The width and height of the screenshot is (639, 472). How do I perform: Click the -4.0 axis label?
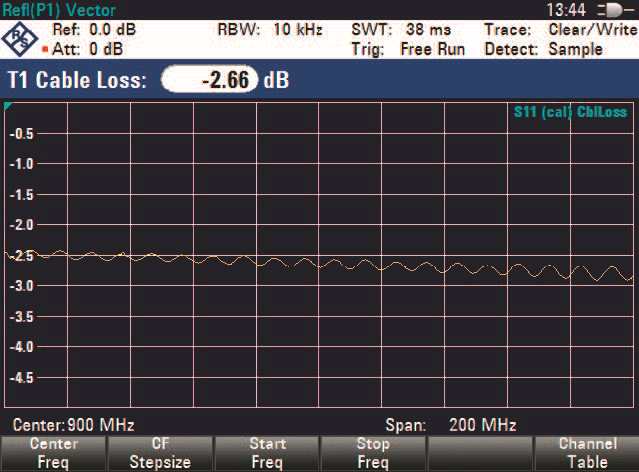tap(22, 347)
